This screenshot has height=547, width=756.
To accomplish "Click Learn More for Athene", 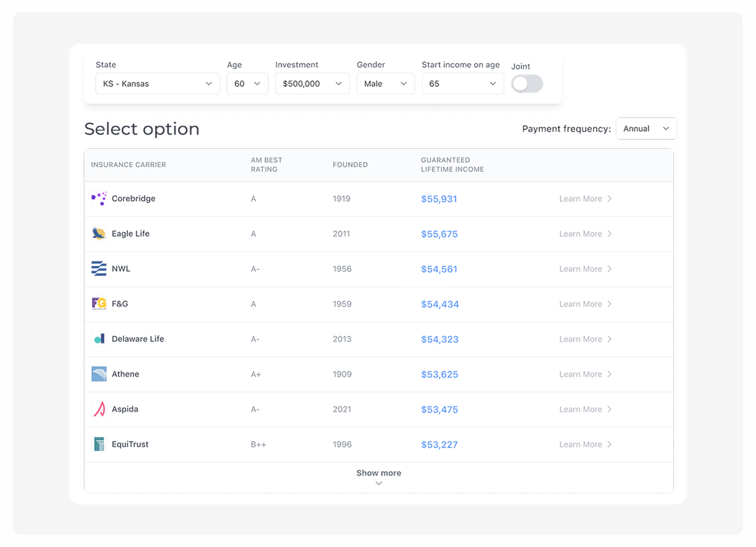I will [x=585, y=374].
